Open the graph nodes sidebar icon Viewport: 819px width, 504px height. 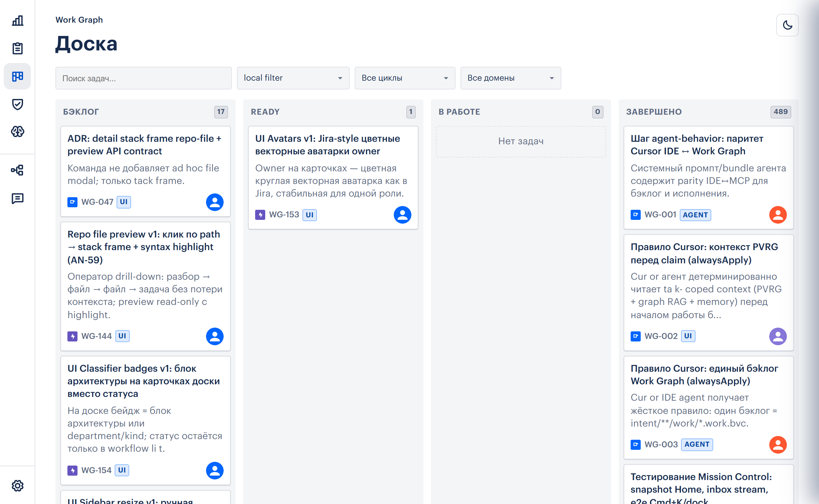coord(17,170)
